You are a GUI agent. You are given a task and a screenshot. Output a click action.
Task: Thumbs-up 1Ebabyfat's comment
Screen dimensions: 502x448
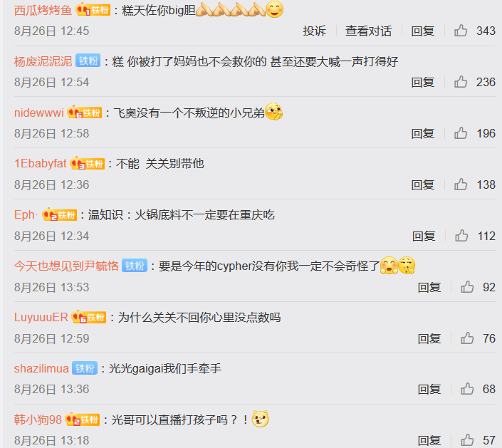tap(461, 184)
